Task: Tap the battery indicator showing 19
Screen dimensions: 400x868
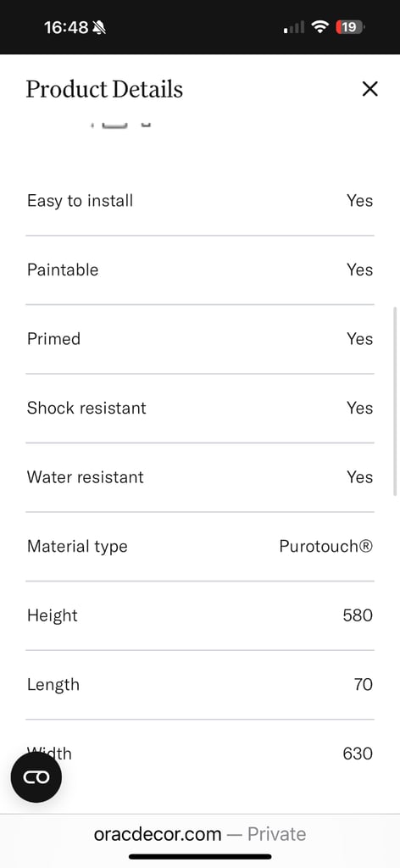Action: [350, 26]
